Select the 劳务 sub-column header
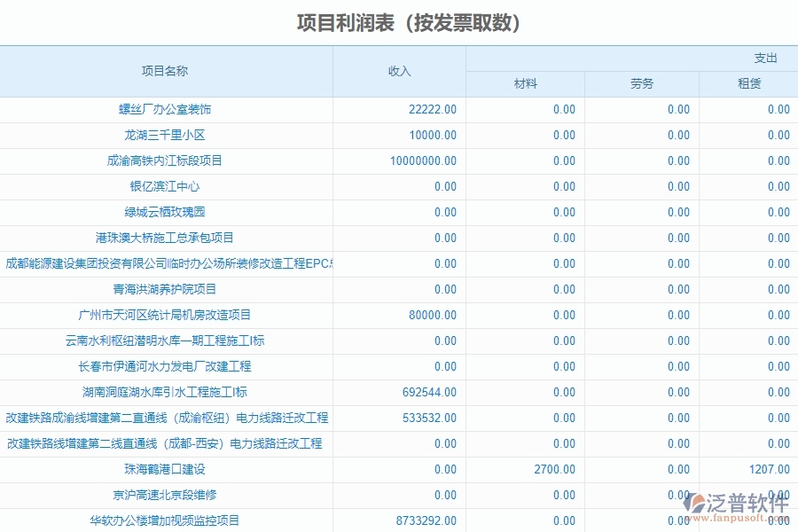Screen dimensions: 798x532 click(643, 84)
